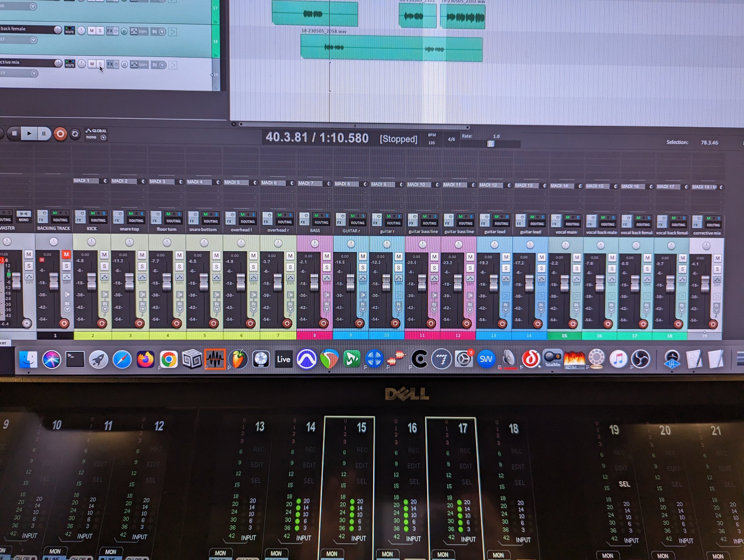The width and height of the screenshot is (744, 560).
Task: Mute the KICK strip
Action: (x=104, y=255)
